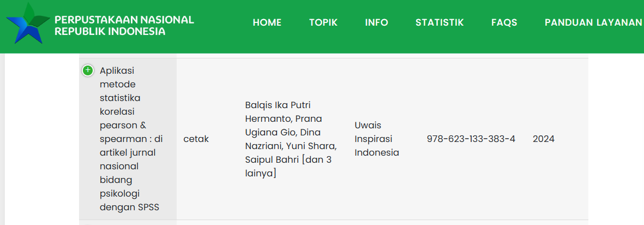Select PANDUAN LAYANAN in navigation bar

(593, 22)
